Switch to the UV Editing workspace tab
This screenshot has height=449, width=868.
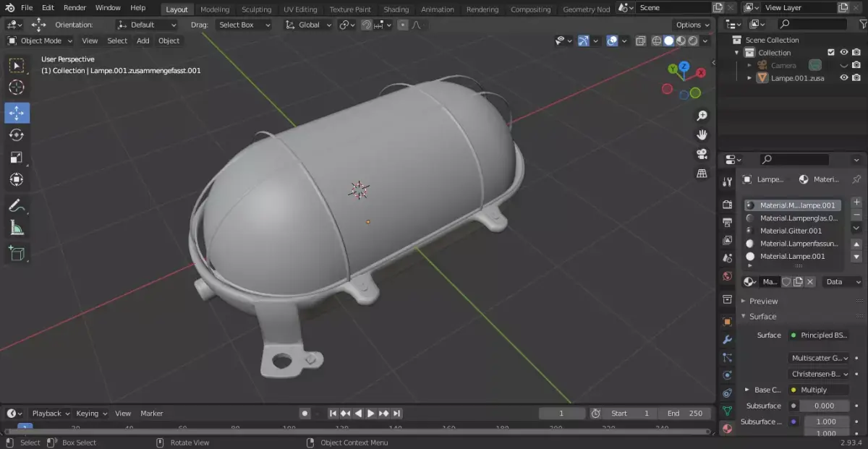point(300,9)
